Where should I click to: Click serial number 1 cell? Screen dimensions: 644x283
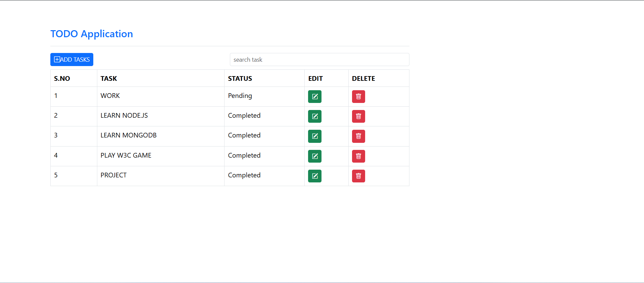coord(74,97)
